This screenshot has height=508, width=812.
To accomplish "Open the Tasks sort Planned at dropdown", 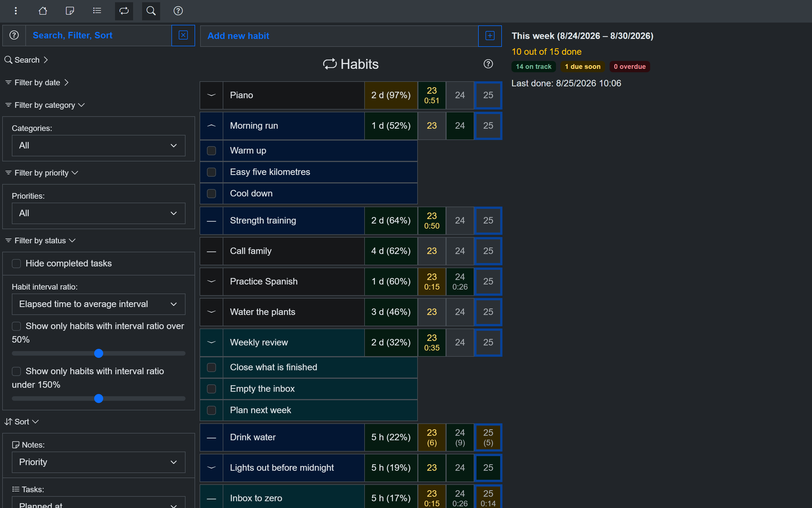I will [x=99, y=503].
